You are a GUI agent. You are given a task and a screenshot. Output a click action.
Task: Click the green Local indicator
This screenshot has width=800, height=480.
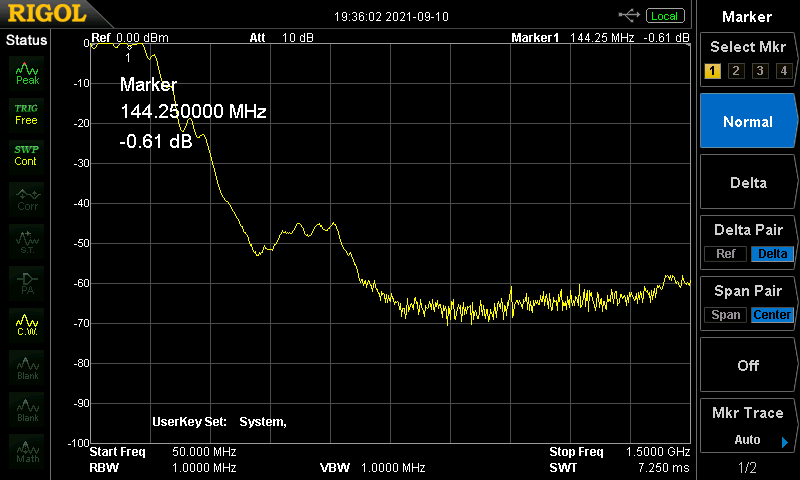tap(664, 15)
